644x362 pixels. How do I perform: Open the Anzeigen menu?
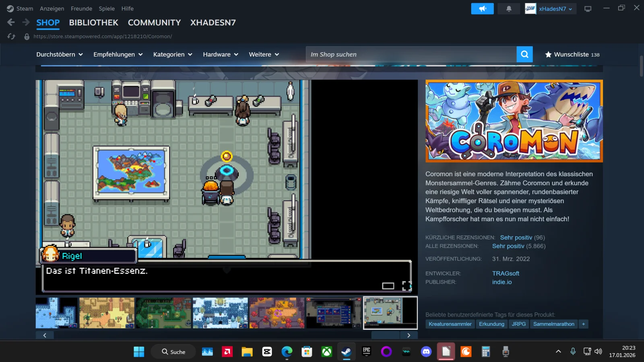(x=52, y=8)
